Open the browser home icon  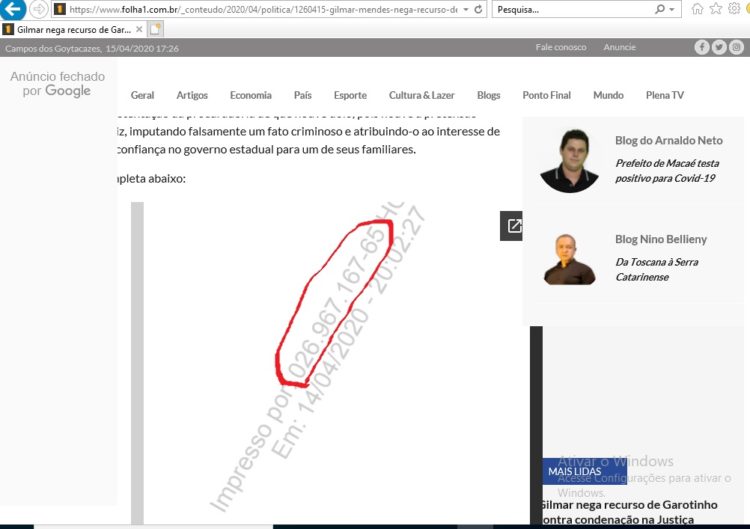[697, 9]
